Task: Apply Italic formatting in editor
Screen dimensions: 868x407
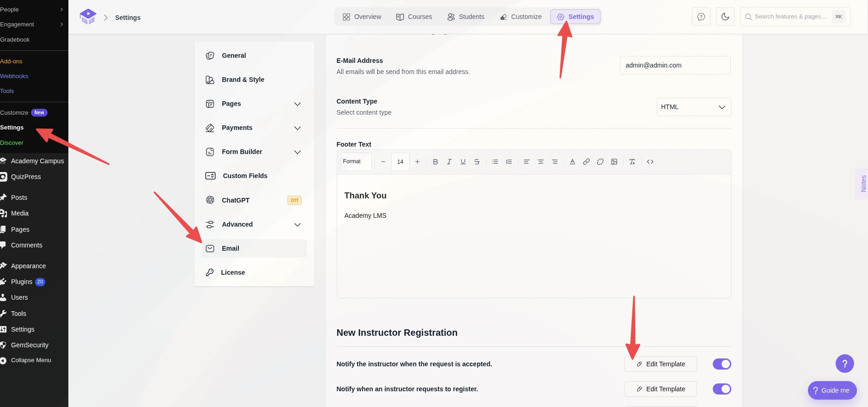Action: [x=449, y=162]
